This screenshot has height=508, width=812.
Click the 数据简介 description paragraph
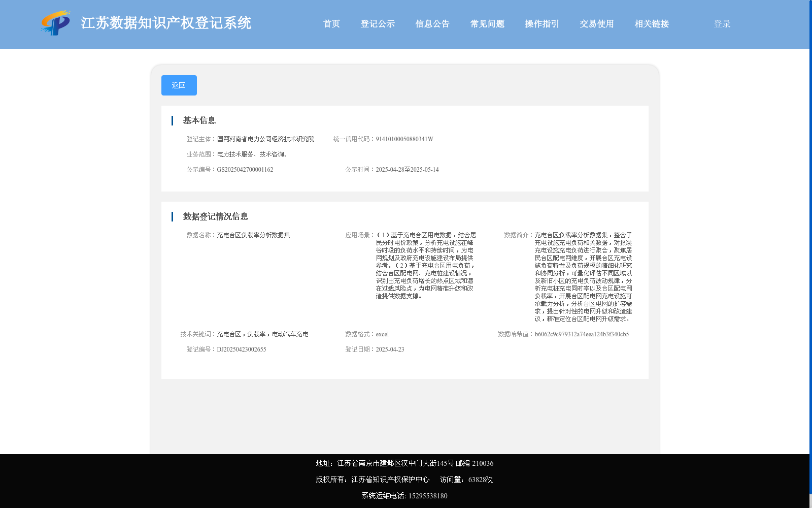point(584,277)
